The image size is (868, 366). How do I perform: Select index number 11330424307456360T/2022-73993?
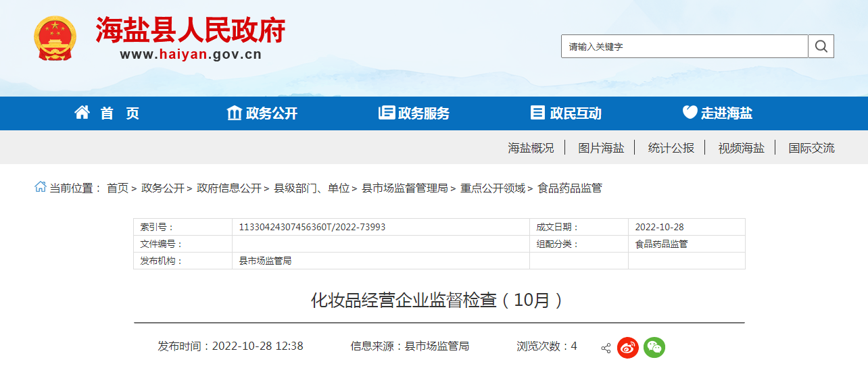(312, 227)
